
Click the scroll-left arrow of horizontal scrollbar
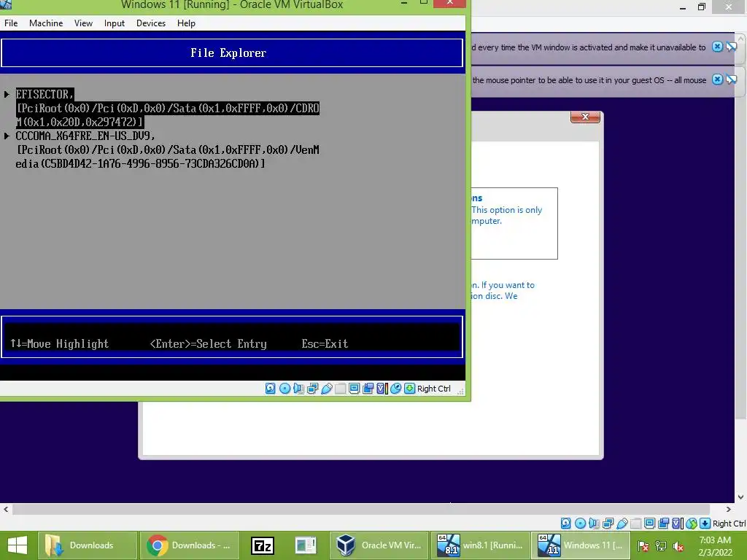pyautogui.click(x=6, y=510)
